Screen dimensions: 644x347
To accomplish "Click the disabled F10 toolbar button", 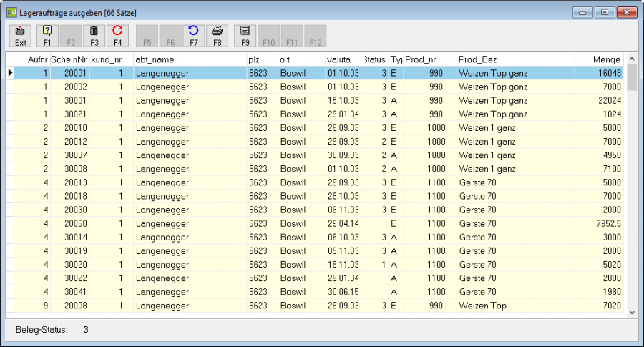I will click(x=268, y=36).
